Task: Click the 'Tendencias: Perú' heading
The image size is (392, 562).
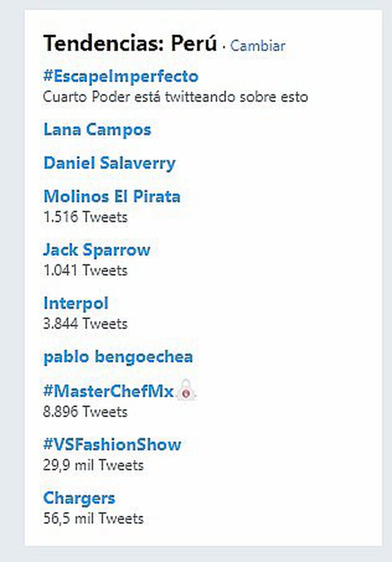Action: pos(130,43)
